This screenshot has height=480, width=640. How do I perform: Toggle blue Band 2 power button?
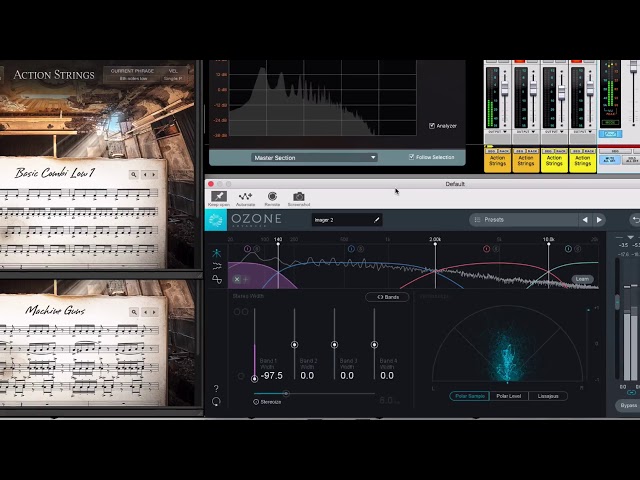click(x=351, y=249)
